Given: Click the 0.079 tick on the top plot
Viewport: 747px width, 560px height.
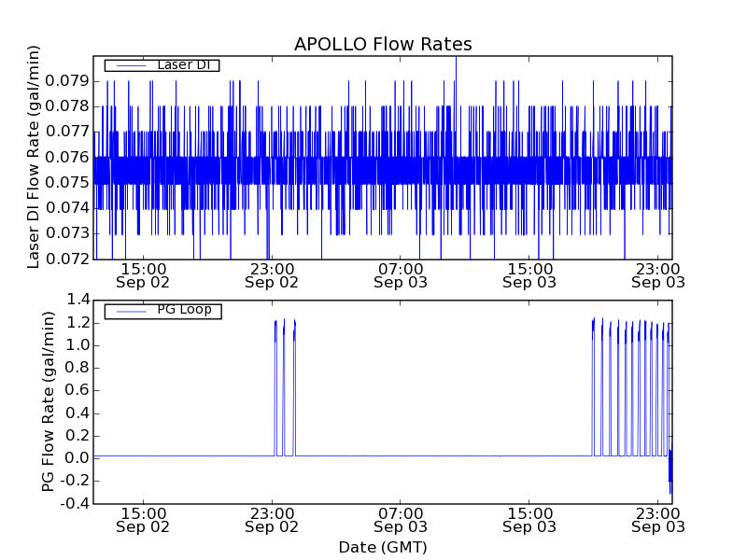Looking at the screenshot, I should (68, 81).
